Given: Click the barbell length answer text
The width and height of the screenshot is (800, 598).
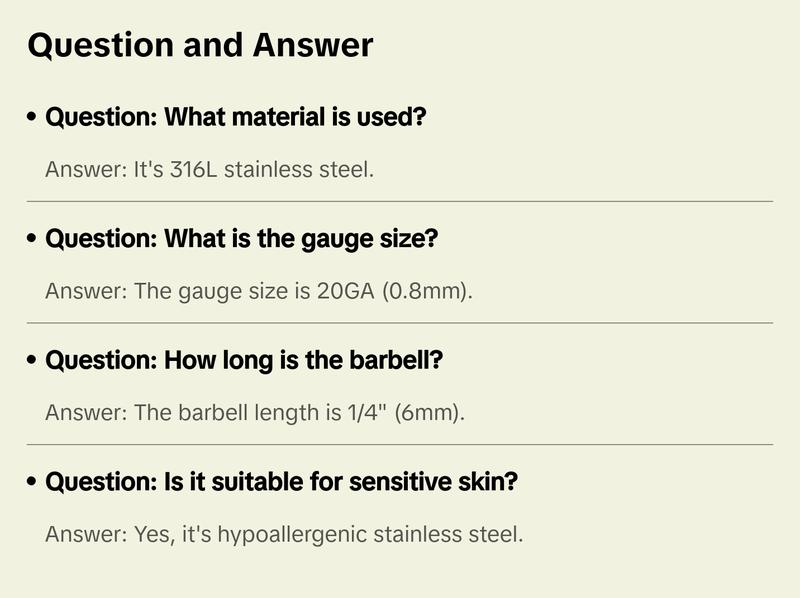Looking at the screenshot, I should (x=255, y=412).
